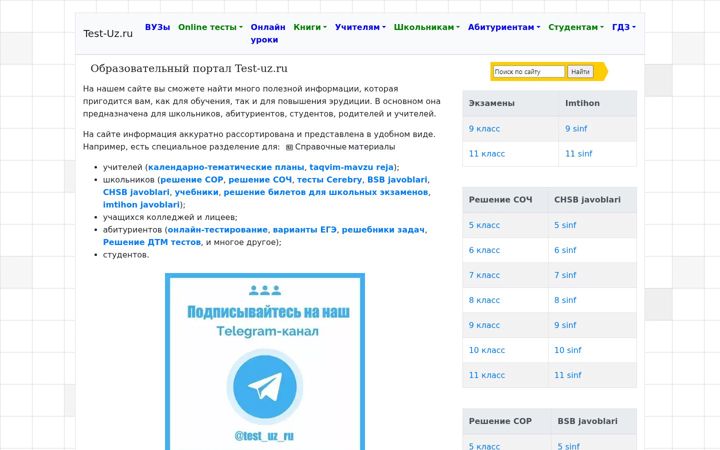Image resolution: width=720 pixels, height=450 pixels.
Task: Open CHSB javoblari 10 sinf
Action: (567, 350)
